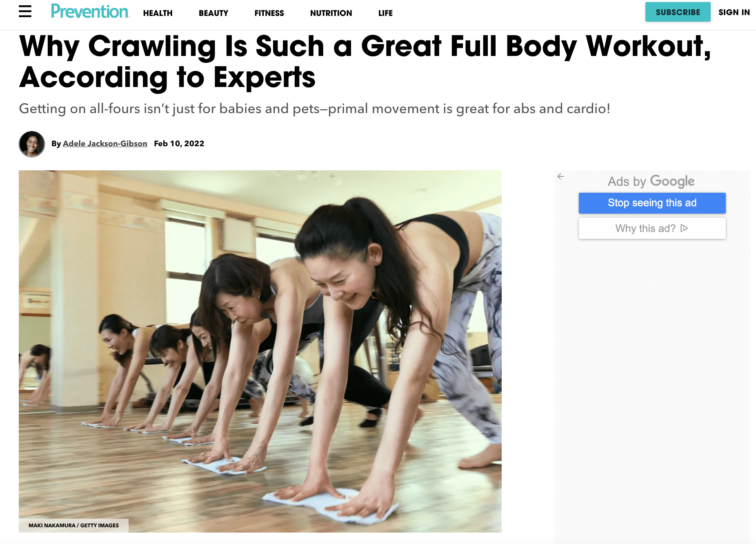Click the Prevention logo
The image size is (756, 544).
tap(90, 11)
